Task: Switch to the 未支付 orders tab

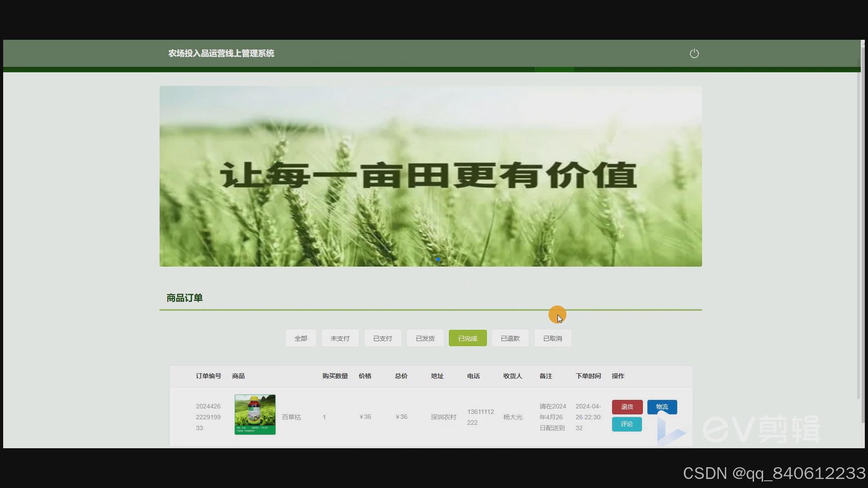Action: pos(340,338)
